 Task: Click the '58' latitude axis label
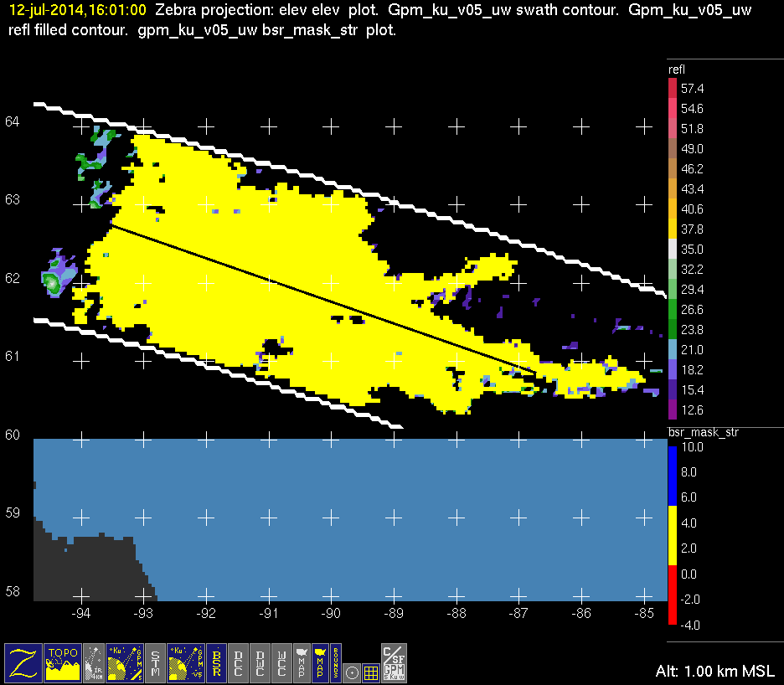(x=13, y=591)
